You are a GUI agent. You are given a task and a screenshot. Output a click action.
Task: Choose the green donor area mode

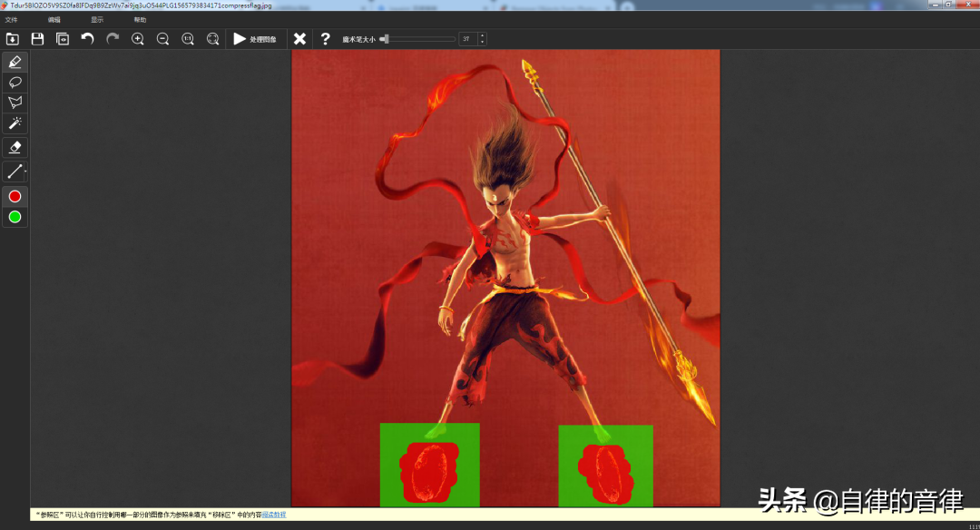15,217
